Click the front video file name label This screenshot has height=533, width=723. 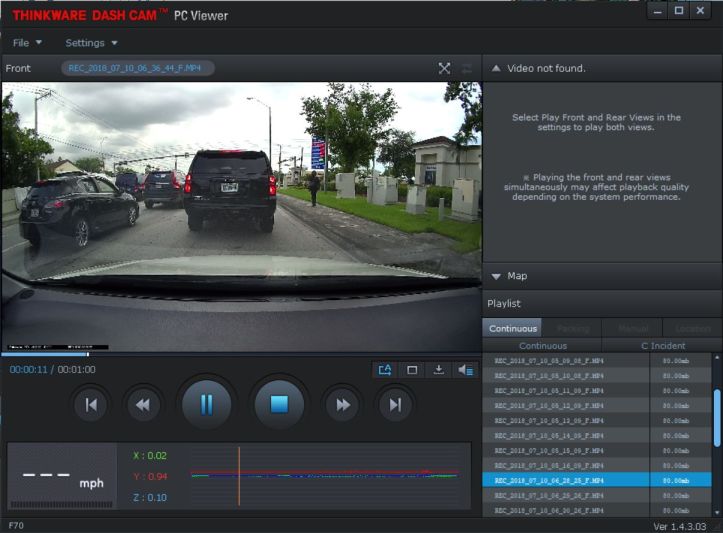[137, 68]
